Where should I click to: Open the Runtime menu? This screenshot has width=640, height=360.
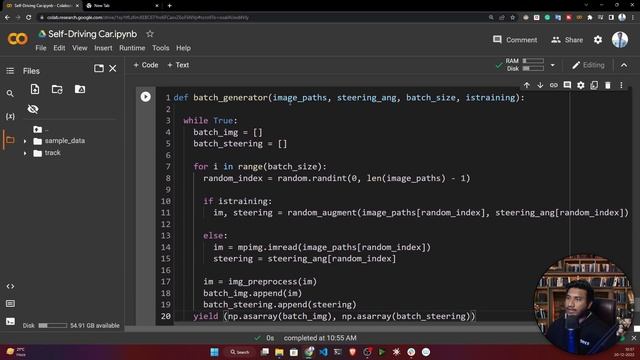coord(132,48)
